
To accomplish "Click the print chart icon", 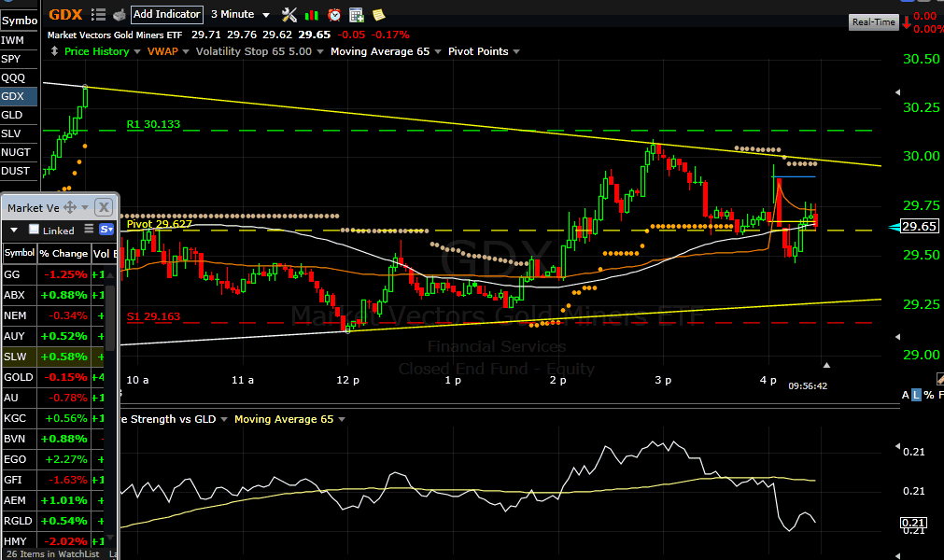I will tap(120, 14).
